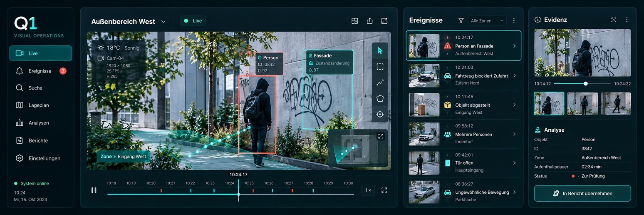Select the pointer tool
644x215 pixels.
click(x=380, y=51)
